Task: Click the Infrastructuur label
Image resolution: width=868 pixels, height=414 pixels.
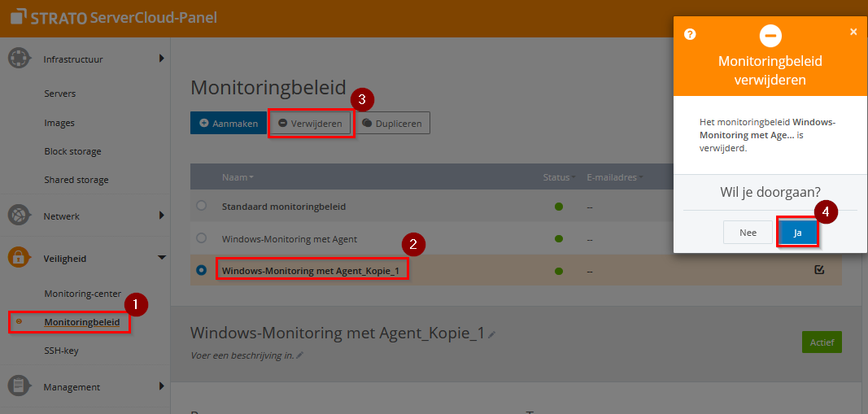Action: pyautogui.click(x=73, y=58)
